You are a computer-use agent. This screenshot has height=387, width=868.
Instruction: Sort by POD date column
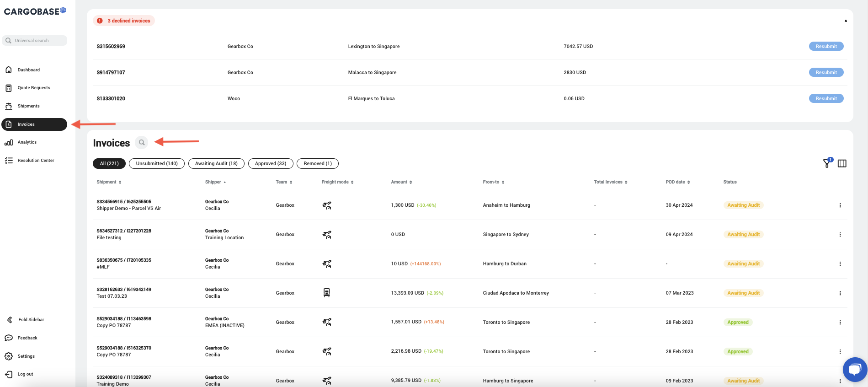tap(677, 182)
